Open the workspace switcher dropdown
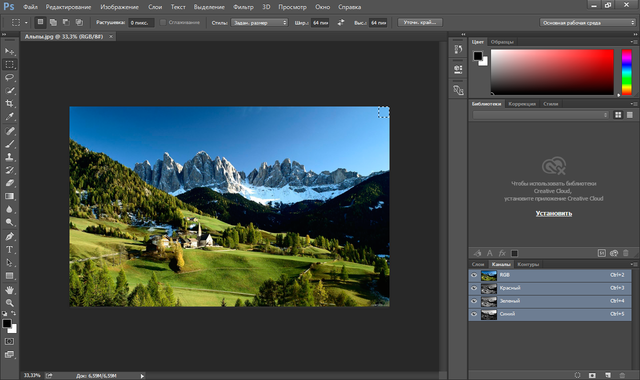The image size is (640, 380). click(588, 23)
